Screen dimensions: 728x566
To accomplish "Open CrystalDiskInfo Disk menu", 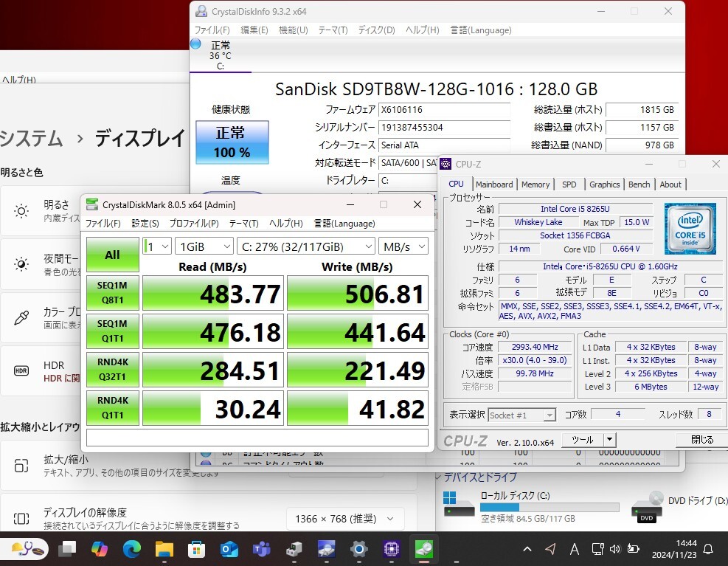I will (x=376, y=30).
